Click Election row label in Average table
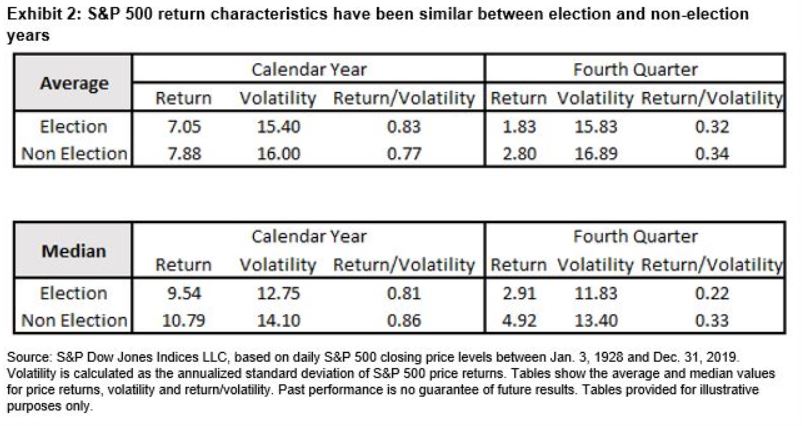 coord(73,127)
